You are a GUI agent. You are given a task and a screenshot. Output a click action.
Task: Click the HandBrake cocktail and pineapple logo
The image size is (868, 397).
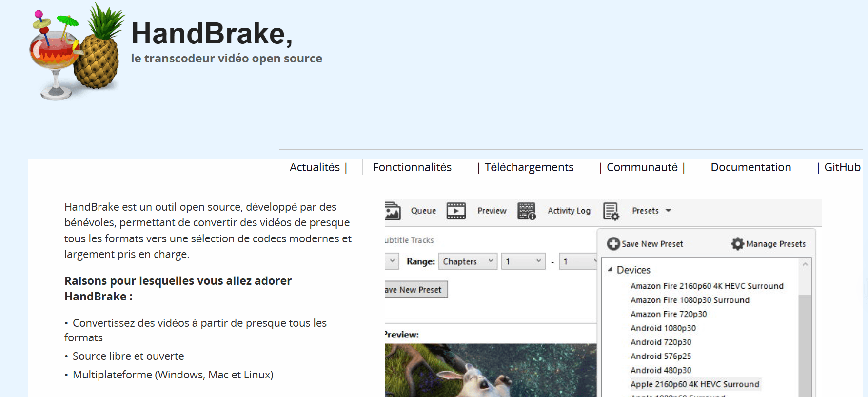point(77,51)
